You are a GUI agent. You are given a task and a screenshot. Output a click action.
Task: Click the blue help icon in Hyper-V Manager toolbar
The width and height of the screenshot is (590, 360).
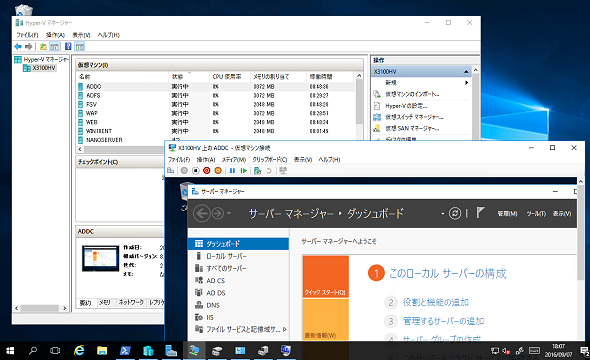pyautogui.click(x=68, y=47)
